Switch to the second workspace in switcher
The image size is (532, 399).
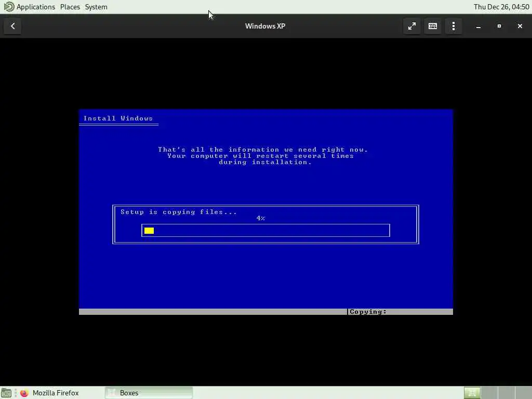coord(489,393)
